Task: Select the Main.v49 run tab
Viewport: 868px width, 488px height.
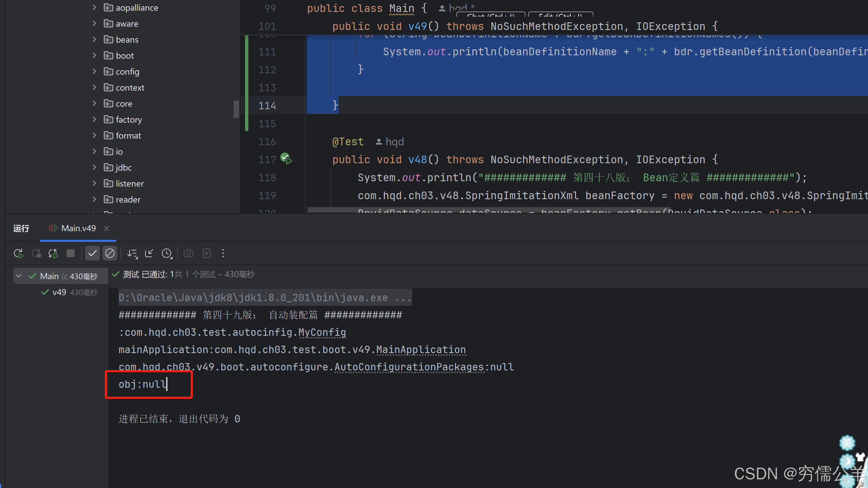Action: click(78, 228)
